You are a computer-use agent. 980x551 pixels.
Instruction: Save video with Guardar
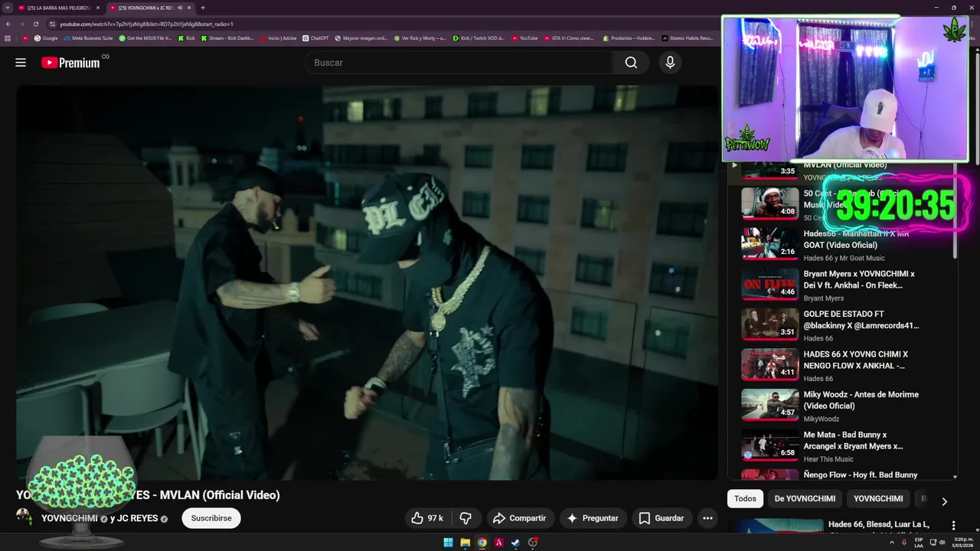coord(661,518)
